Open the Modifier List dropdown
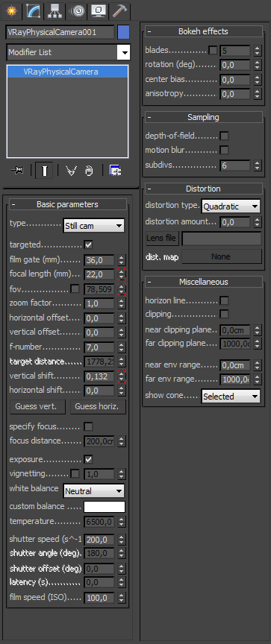271x644 pixels. 68,52
